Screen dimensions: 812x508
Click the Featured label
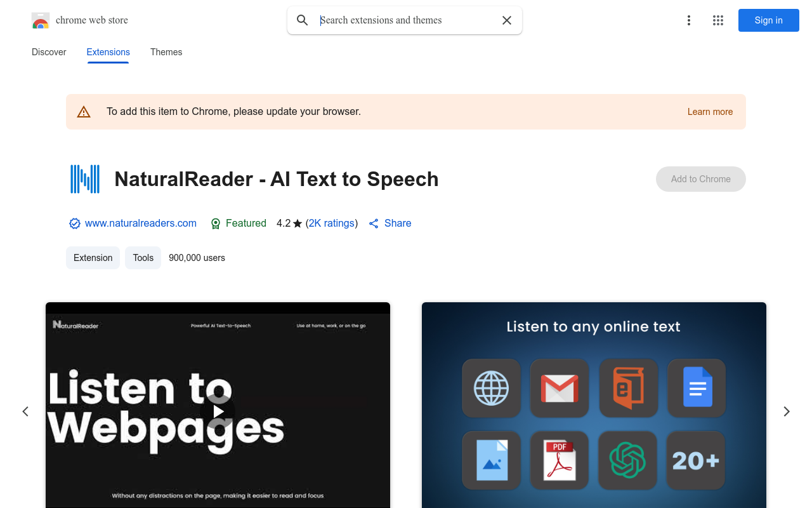(x=246, y=224)
